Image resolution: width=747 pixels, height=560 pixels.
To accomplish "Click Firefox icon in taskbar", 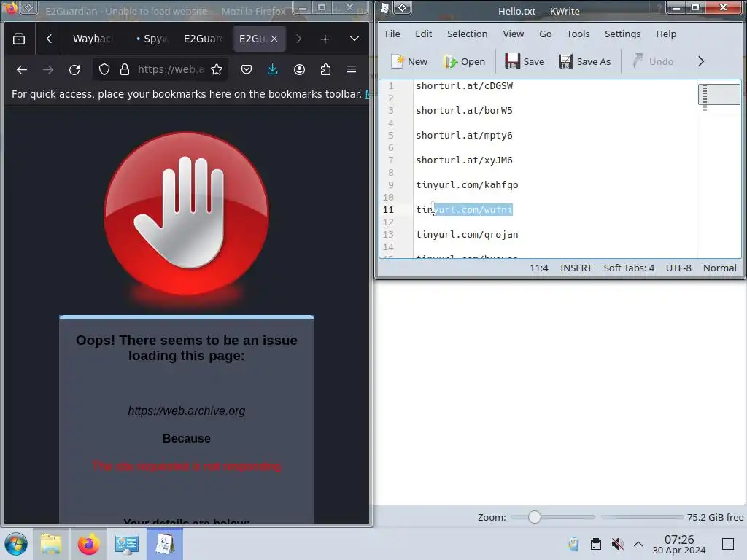I will (88, 544).
